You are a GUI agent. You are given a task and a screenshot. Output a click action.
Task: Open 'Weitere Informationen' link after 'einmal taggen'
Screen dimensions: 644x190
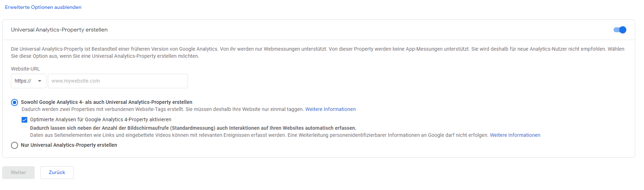coord(330,109)
